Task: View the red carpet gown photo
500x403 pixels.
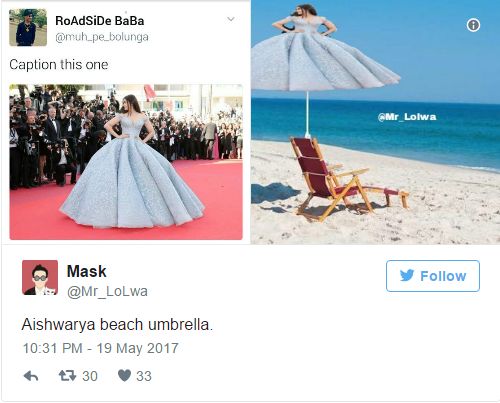Action: (126, 162)
